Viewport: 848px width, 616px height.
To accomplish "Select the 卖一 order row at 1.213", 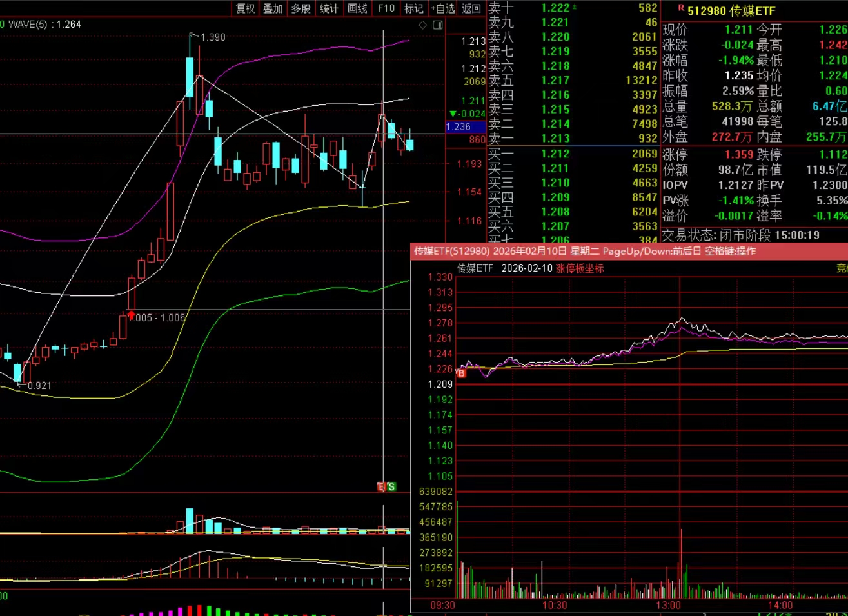I will [x=573, y=138].
